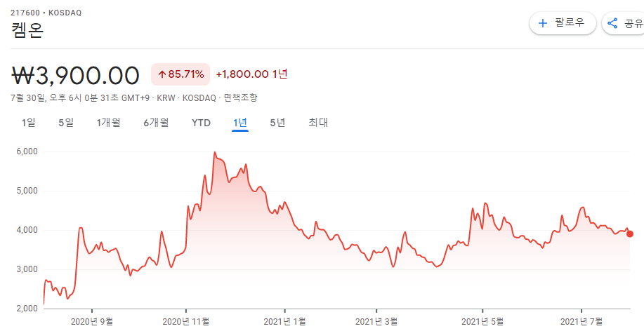Viewport: 644px width, 331px height.
Task: Open the 공유 share button
Action: pos(623,23)
